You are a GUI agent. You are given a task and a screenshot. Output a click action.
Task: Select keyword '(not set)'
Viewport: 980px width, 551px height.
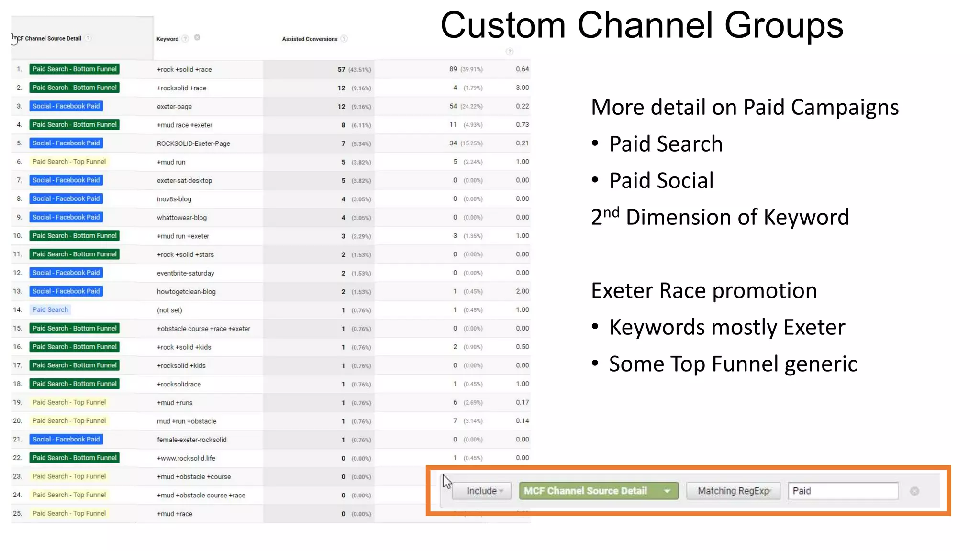click(169, 310)
